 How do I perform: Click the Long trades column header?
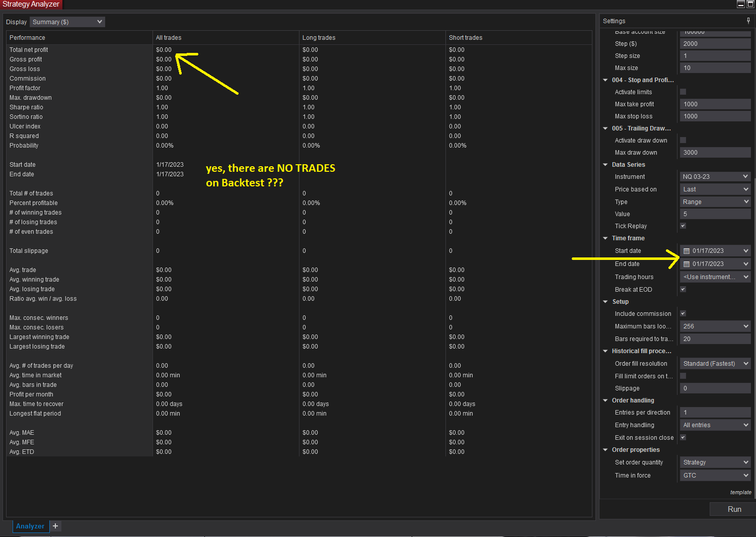[372, 38]
